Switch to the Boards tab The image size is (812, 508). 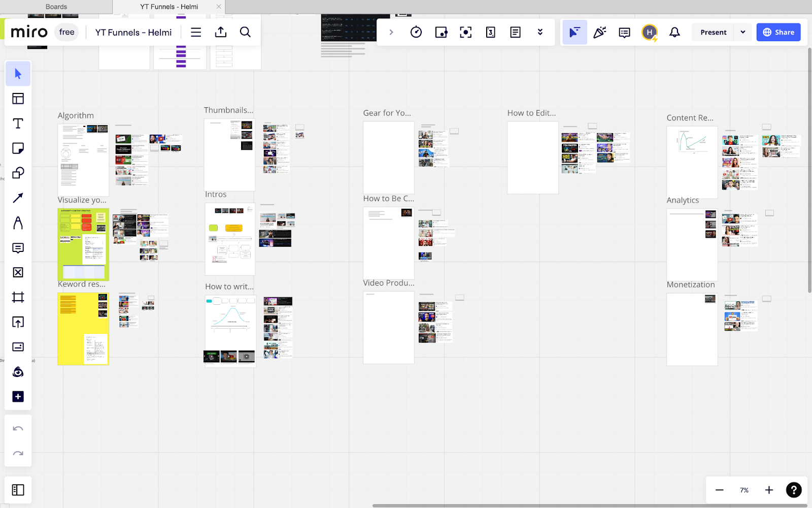[56, 7]
